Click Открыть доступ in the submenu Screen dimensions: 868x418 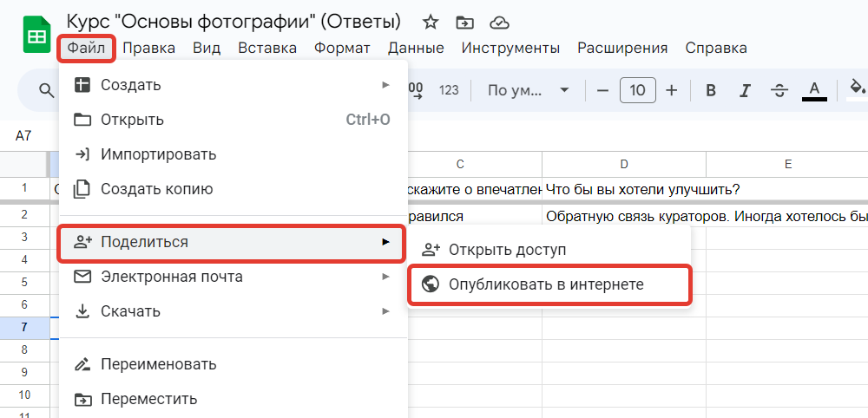[549, 250]
